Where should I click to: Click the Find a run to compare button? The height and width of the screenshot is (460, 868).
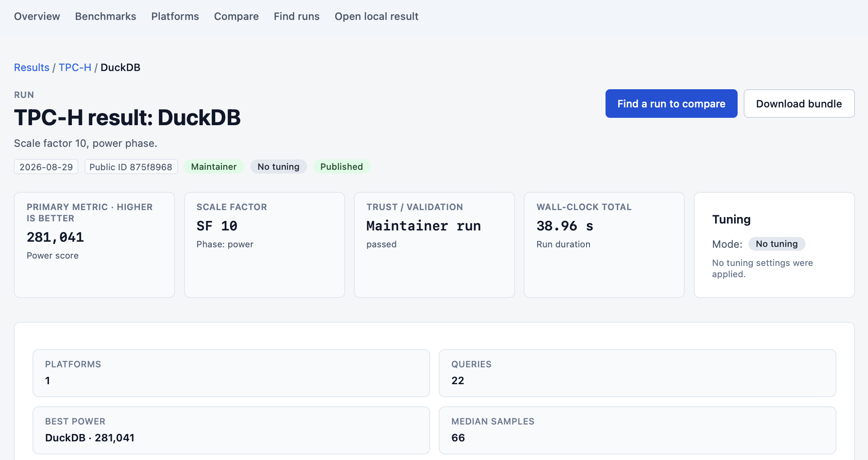[671, 104]
